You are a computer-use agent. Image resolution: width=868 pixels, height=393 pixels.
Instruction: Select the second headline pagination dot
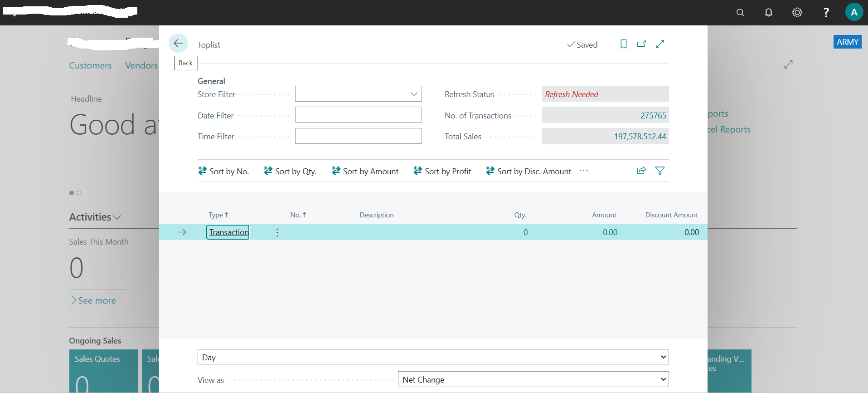click(79, 193)
